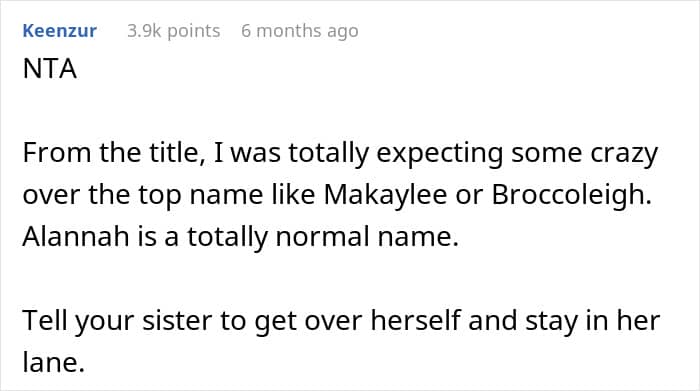The image size is (700, 391).
Task: Click the line starting From the title
Action: pyautogui.click(x=340, y=154)
